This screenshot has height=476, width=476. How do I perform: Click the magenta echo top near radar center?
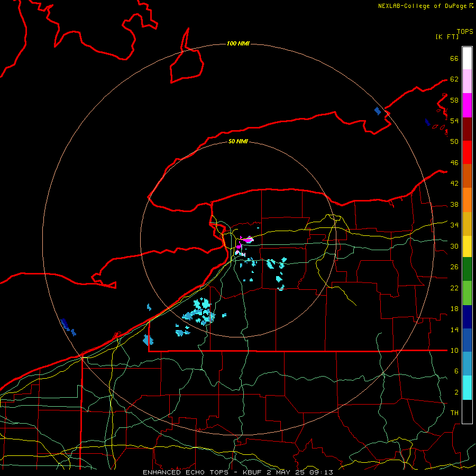[249, 240]
